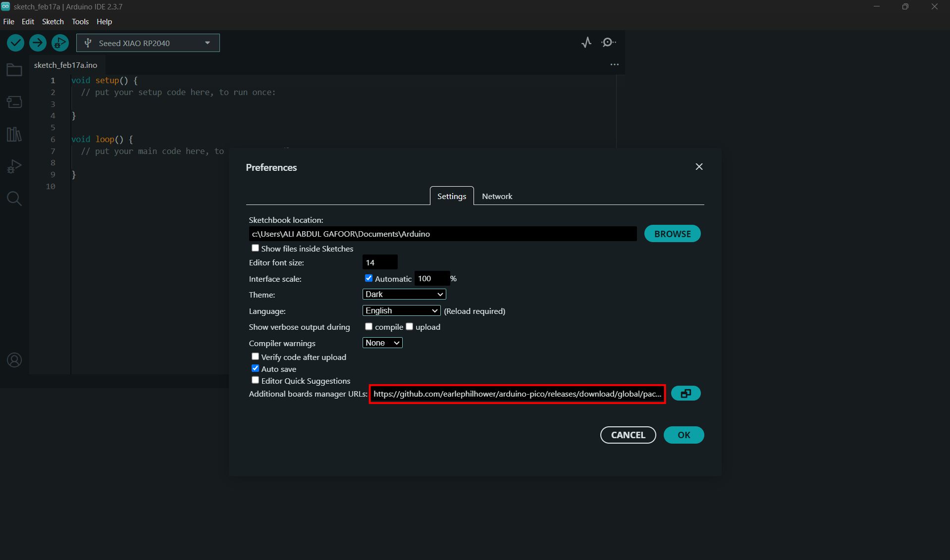Click the '(Reload required)' note

pos(475,311)
